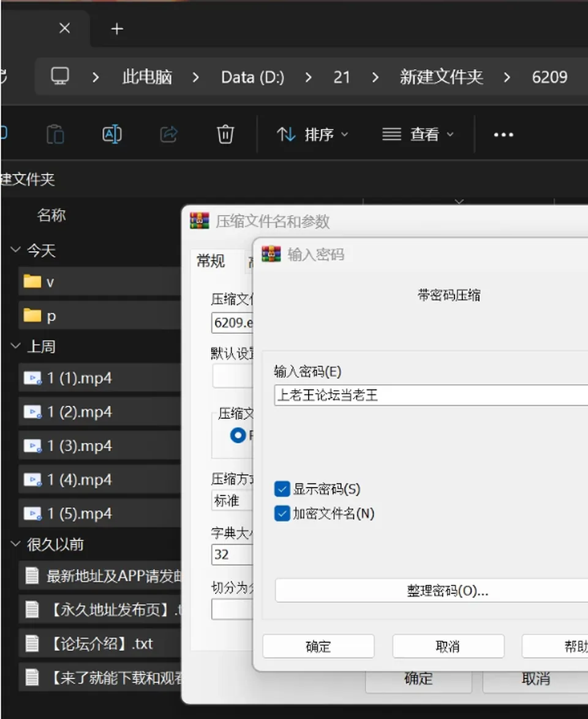Close the current Explorer tab
The height and width of the screenshot is (719, 588).
tap(65, 28)
